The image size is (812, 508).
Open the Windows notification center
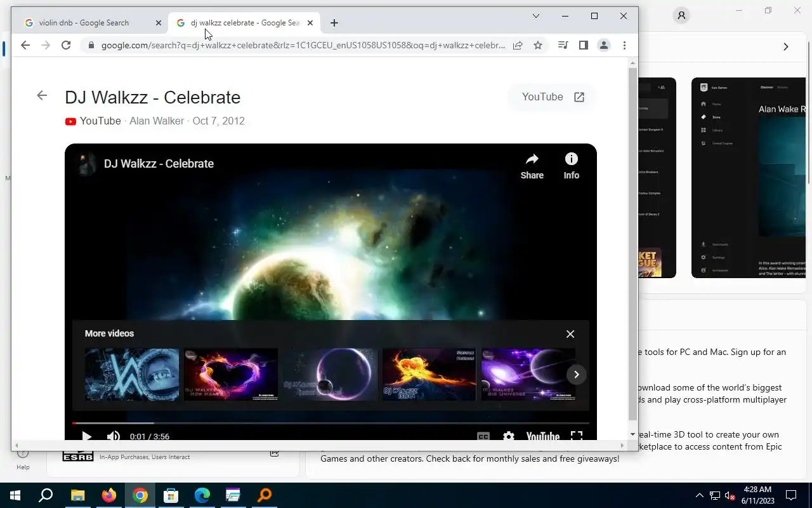pos(791,495)
